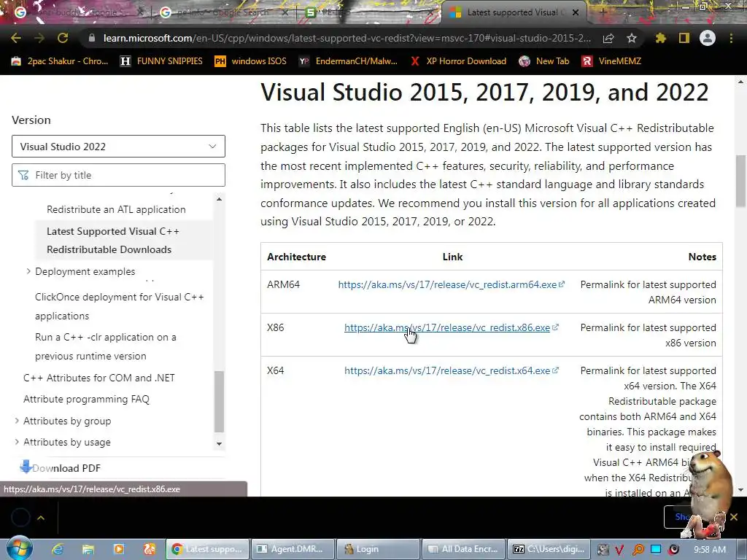
Task: Open Windows Media Player taskbar icon
Action: coord(119,549)
